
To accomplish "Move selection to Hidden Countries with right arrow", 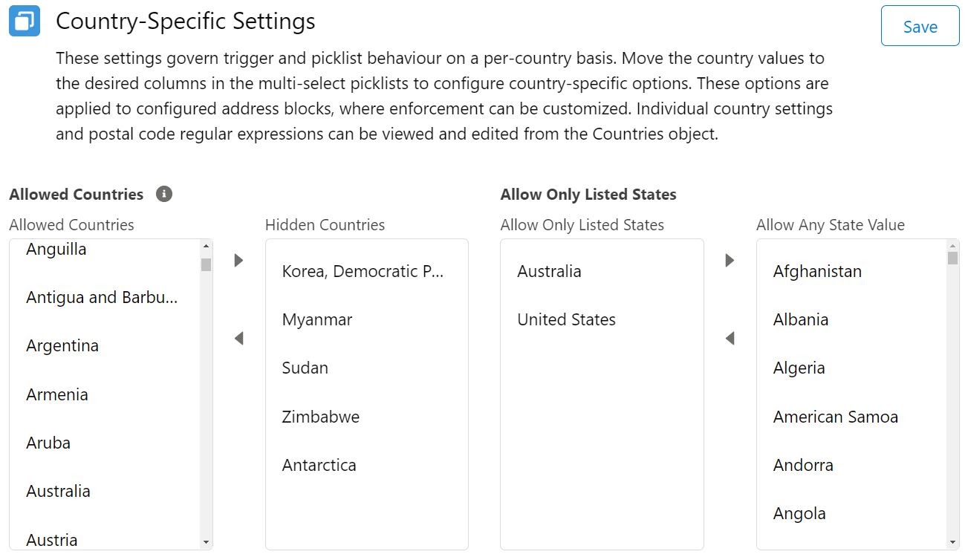I will (238, 261).
